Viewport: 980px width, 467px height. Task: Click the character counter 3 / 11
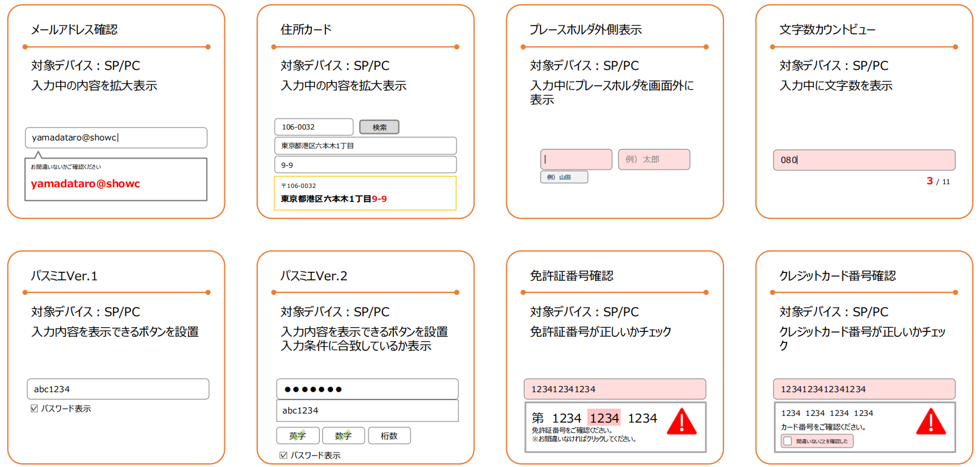(938, 181)
